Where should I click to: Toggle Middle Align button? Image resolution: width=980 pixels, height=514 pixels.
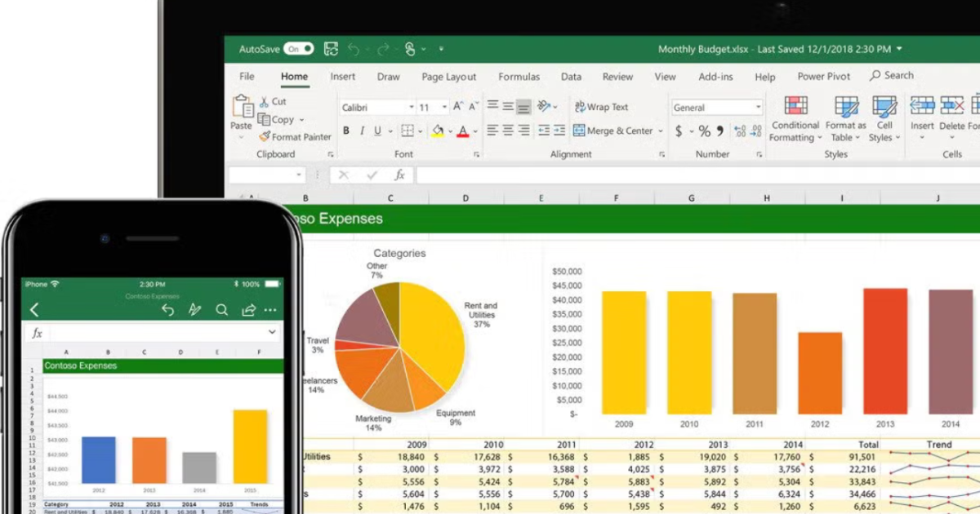coord(508,107)
